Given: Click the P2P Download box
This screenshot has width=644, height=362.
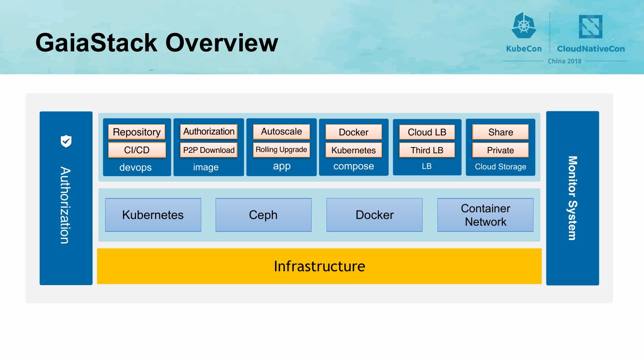Looking at the screenshot, I should (x=209, y=150).
